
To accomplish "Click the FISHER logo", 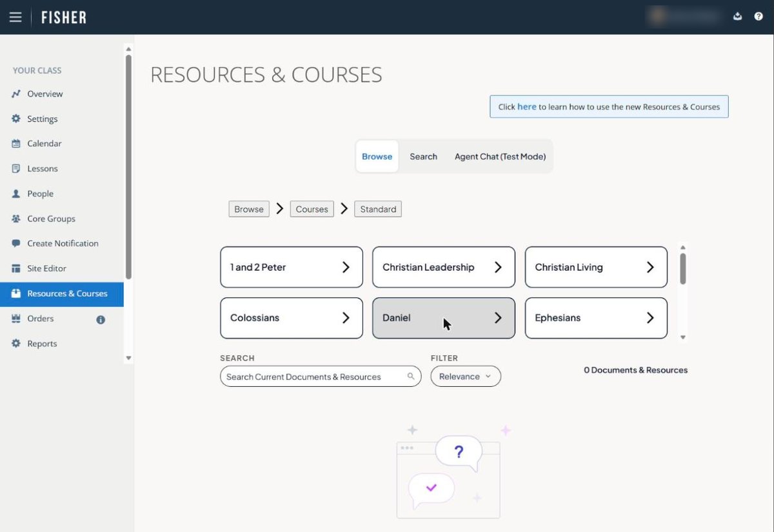I will pos(64,17).
